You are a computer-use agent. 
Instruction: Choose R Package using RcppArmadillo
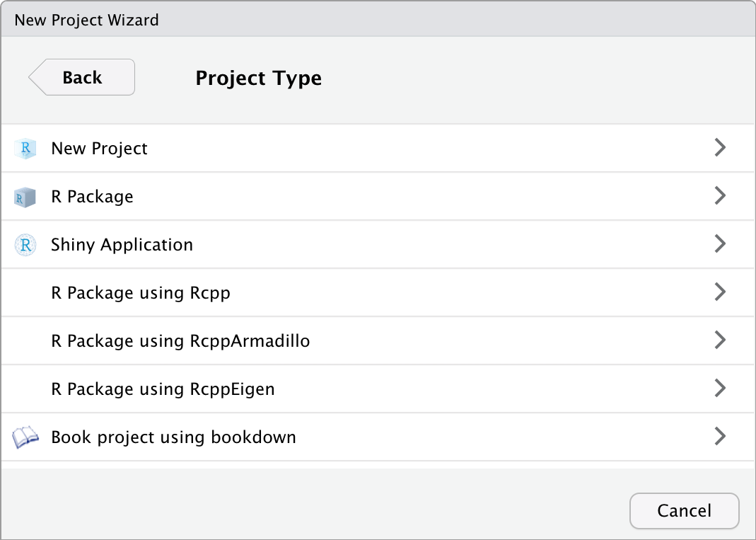coord(180,341)
